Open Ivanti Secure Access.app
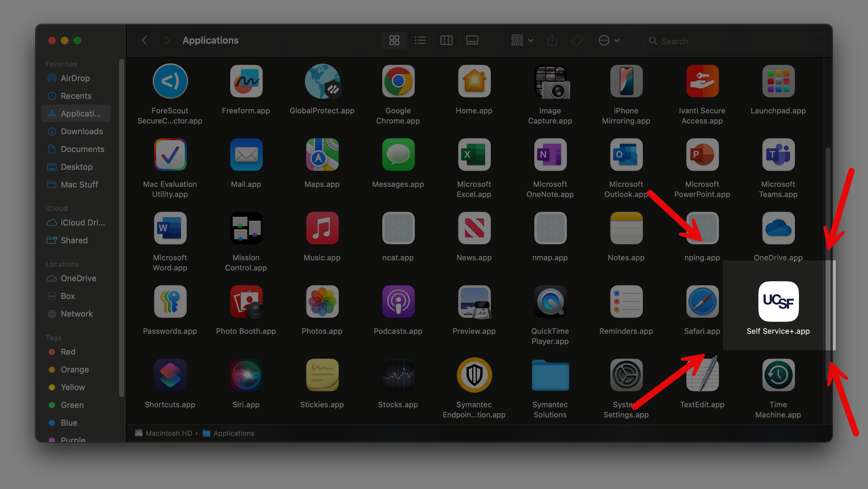The image size is (868, 489). (x=702, y=82)
